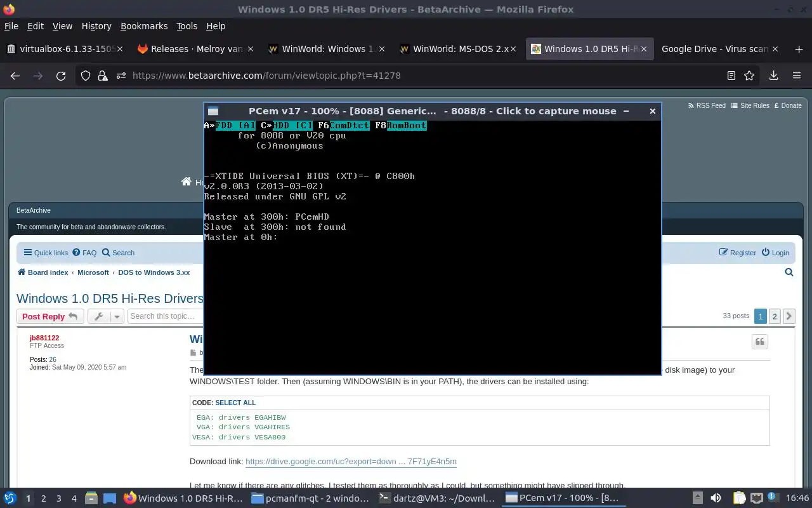
Task: Open Firefox downloads panel
Action: tap(773, 76)
